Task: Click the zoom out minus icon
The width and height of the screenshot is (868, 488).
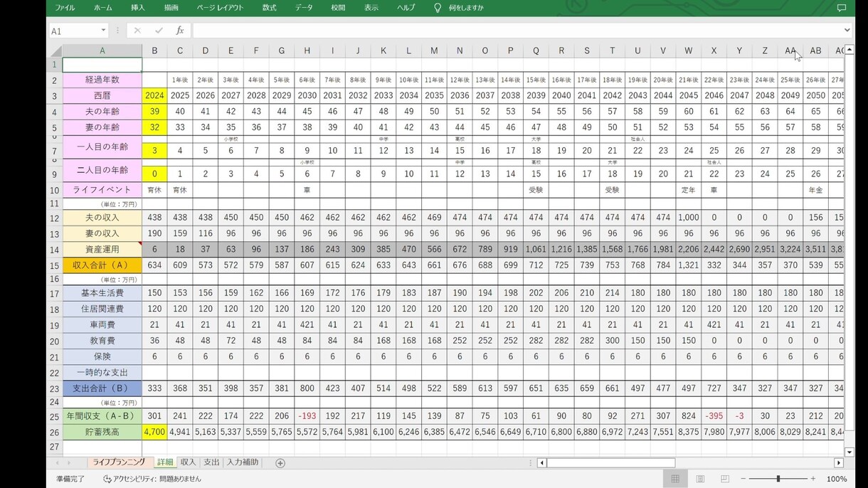Action: click(x=743, y=479)
